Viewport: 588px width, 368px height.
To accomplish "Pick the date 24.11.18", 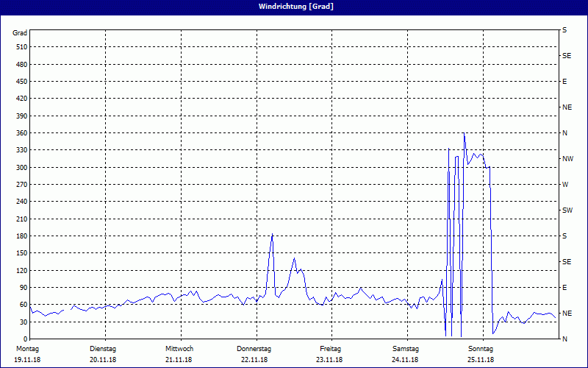I will [405, 360].
